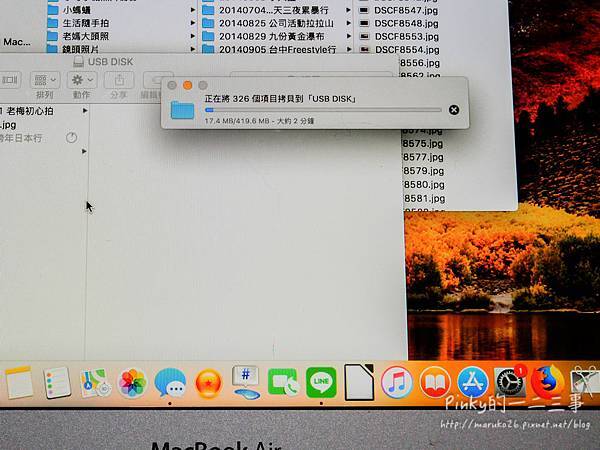This screenshot has width=600, height=450.
Task: Expand the 老媽大頭照 folder arrow
Action: (193, 36)
